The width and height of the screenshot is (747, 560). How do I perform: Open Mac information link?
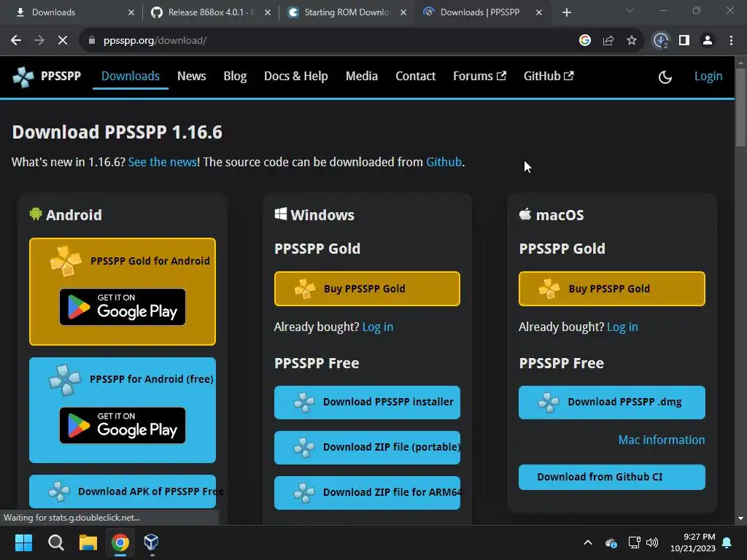coord(661,440)
